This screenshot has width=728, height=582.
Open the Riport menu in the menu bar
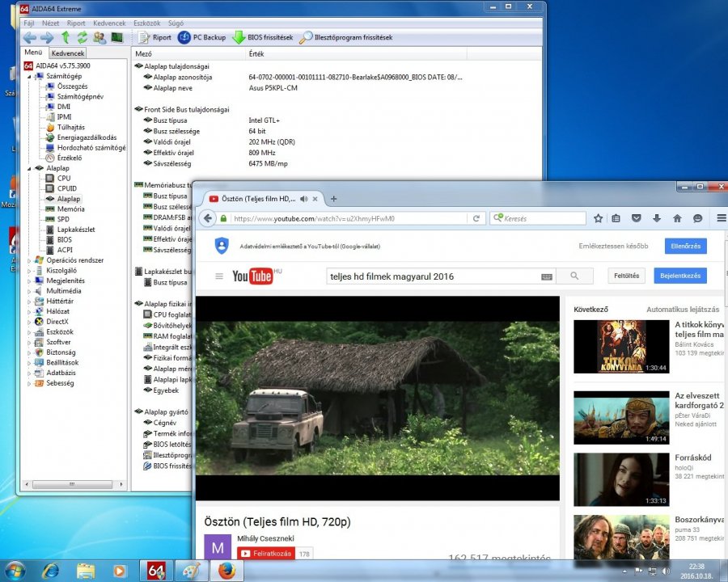[76, 23]
